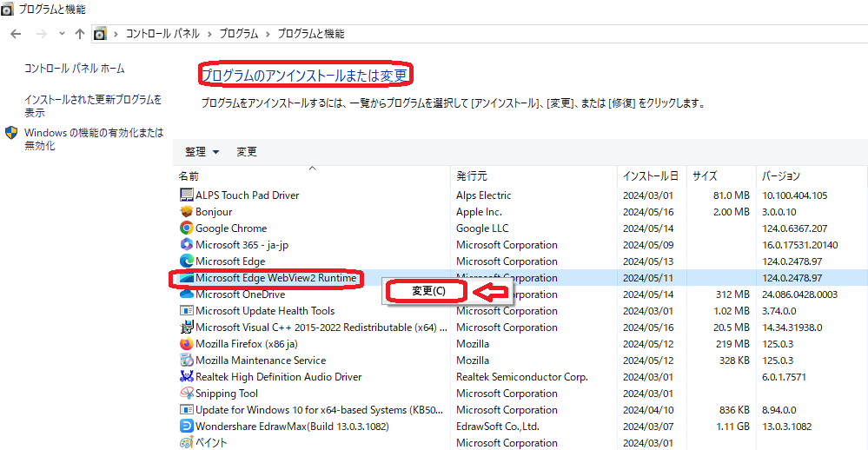Click size value 1.11 GB

[x=733, y=427]
